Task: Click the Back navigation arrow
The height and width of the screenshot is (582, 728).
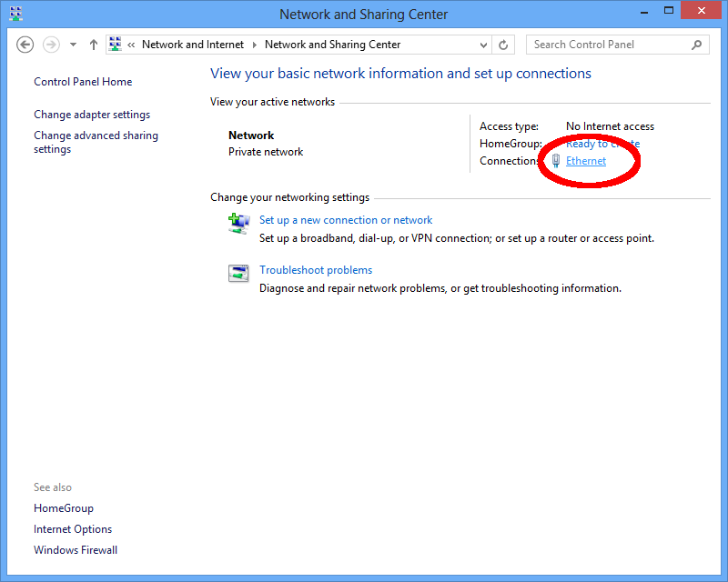Action: click(25, 45)
